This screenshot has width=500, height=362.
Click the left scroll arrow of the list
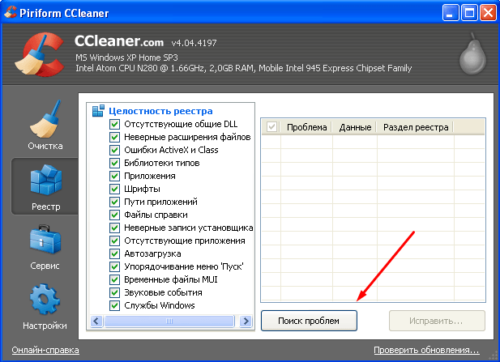(96, 321)
